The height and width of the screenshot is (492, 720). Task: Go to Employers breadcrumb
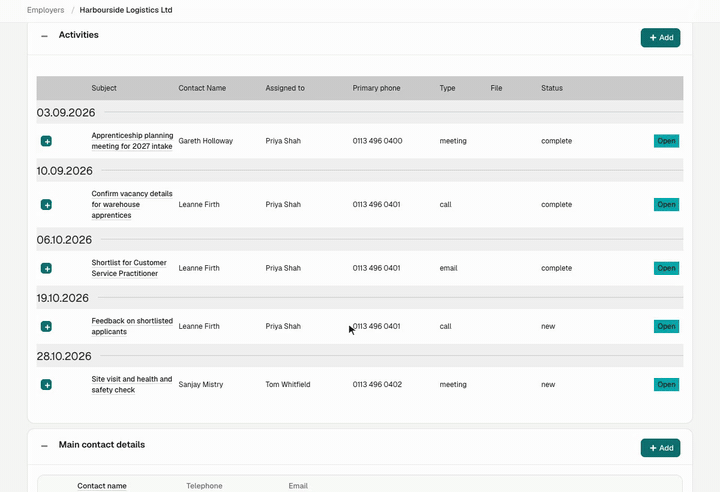pos(45,10)
